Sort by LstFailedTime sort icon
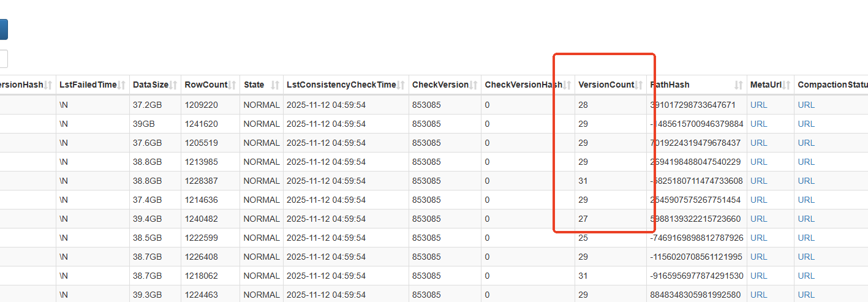Viewport: 868px width, 302px height. point(122,85)
